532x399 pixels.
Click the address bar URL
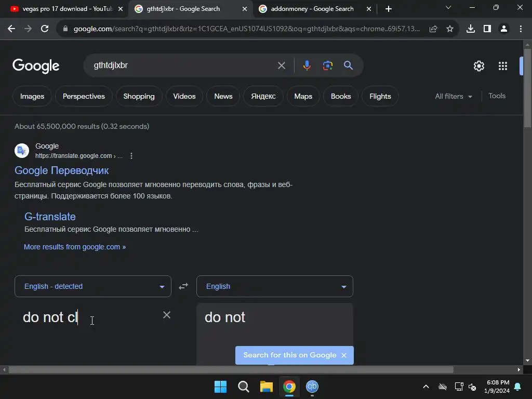pyautogui.click(x=246, y=29)
